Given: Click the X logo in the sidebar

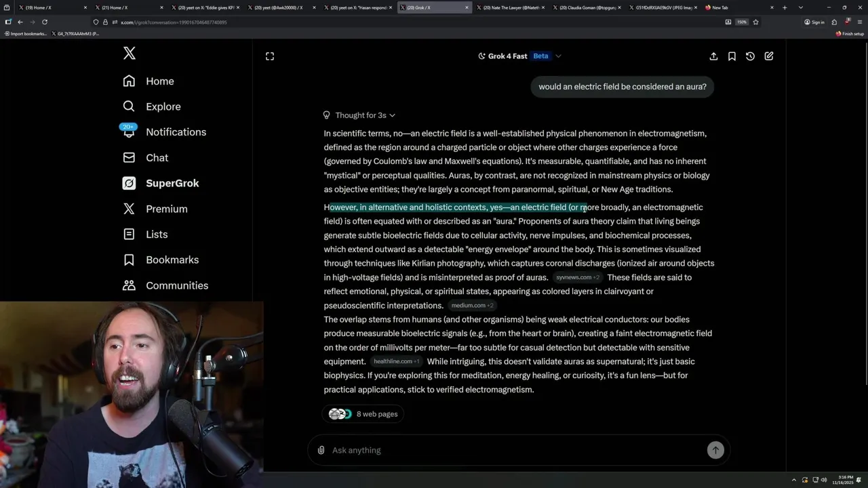Looking at the screenshot, I should (130, 54).
